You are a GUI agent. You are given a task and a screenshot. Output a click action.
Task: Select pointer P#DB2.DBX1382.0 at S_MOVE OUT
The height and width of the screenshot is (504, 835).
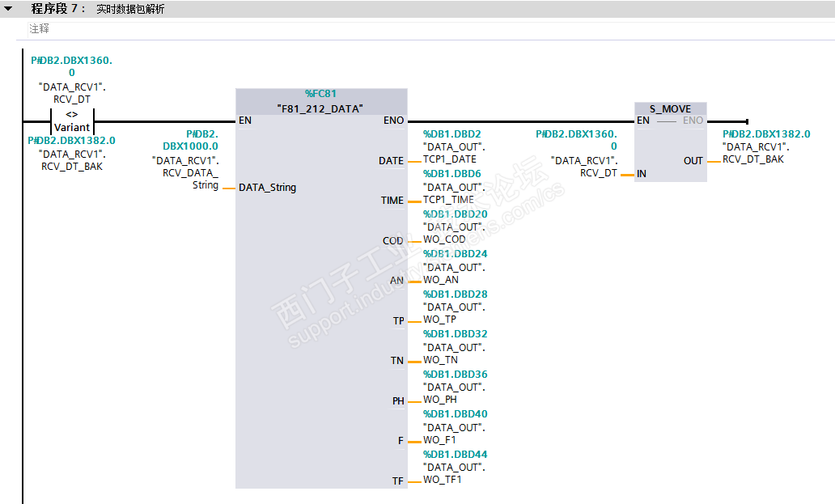click(x=766, y=134)
